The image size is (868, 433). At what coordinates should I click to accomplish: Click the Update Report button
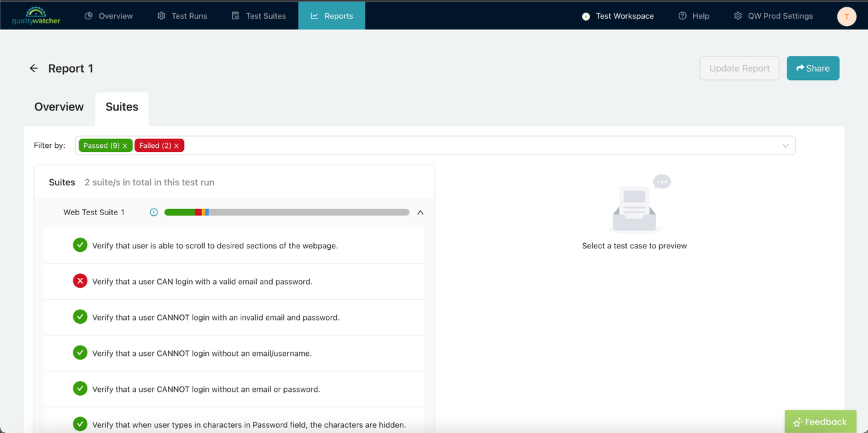pos(739,69)
